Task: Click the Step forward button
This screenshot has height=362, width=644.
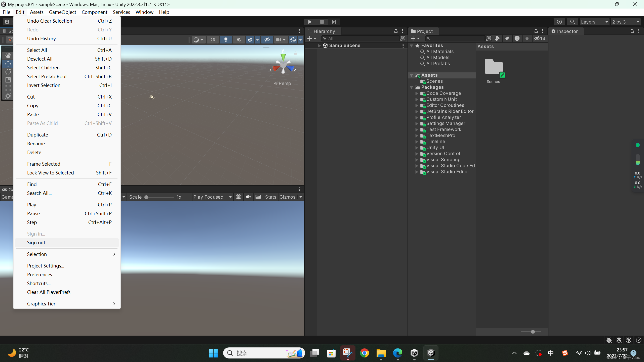Action: point(334,22)
